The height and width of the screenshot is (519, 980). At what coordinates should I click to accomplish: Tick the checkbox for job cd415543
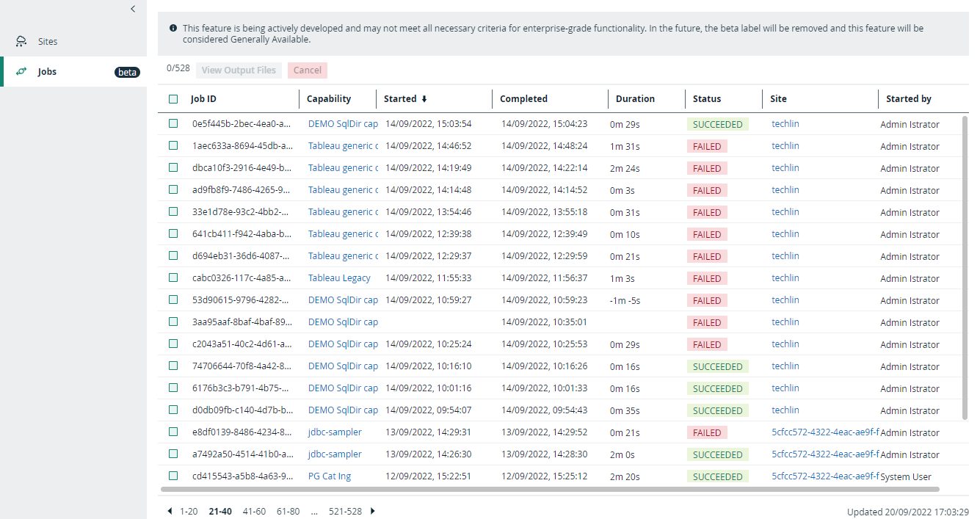click(x=173, y=476)
